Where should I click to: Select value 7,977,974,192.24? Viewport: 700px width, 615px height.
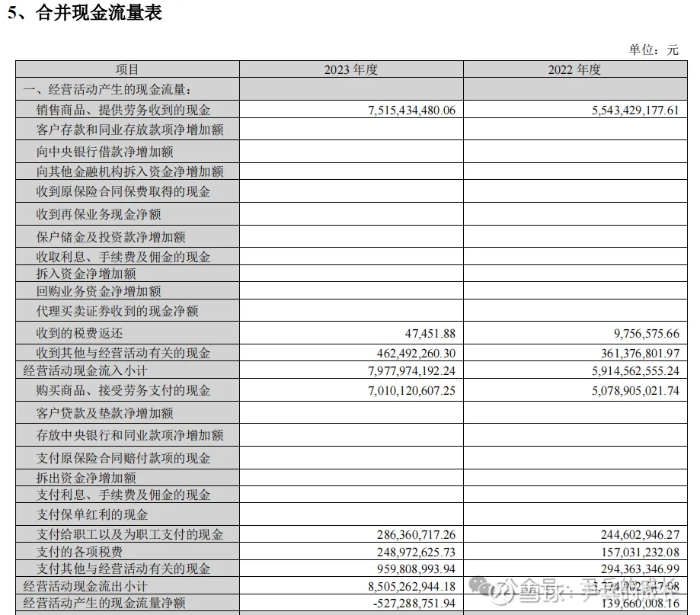coord(411,370)
